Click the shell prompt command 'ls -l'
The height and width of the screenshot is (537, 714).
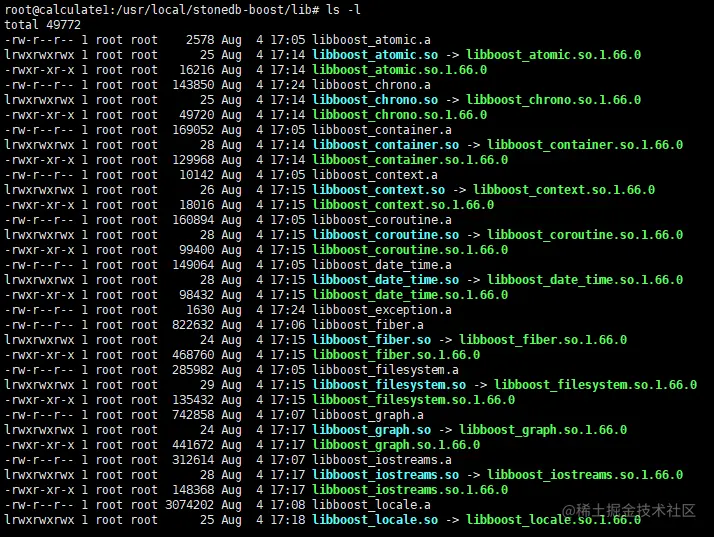[x=344, y=10]
